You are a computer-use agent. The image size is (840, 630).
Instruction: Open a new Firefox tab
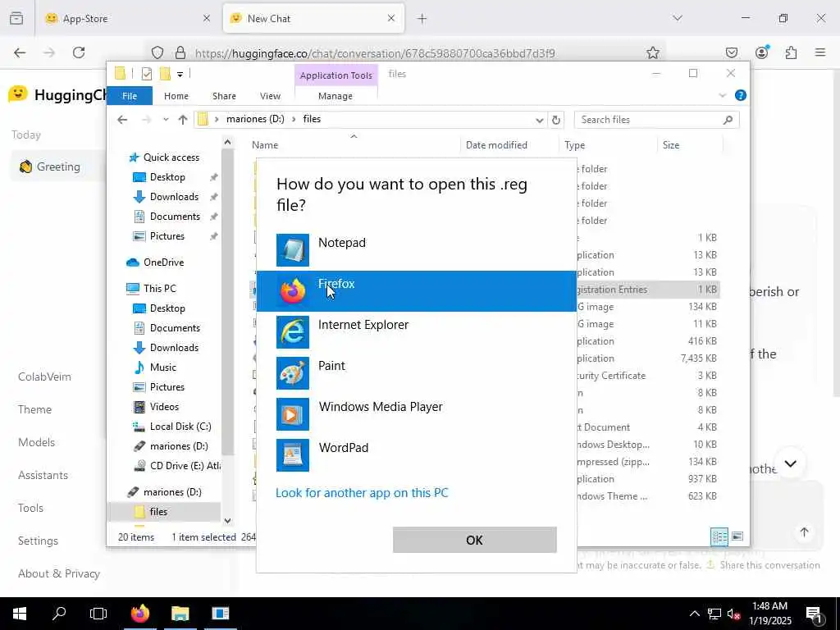[x=422, y=19]
